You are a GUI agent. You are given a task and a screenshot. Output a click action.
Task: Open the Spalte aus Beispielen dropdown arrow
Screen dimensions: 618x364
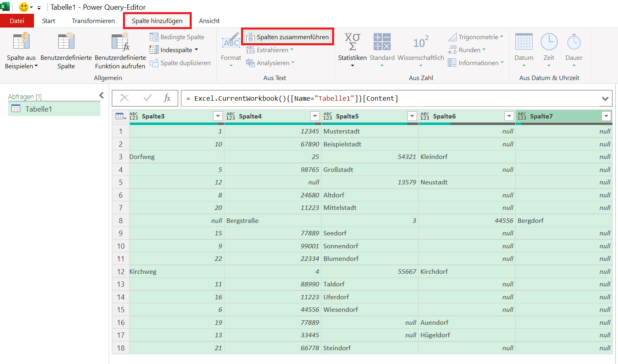coord(36,66)
